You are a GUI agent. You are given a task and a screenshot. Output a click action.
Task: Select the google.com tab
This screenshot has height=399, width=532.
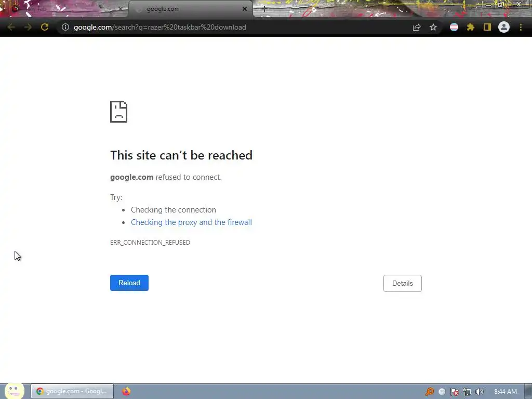point(190,9)
